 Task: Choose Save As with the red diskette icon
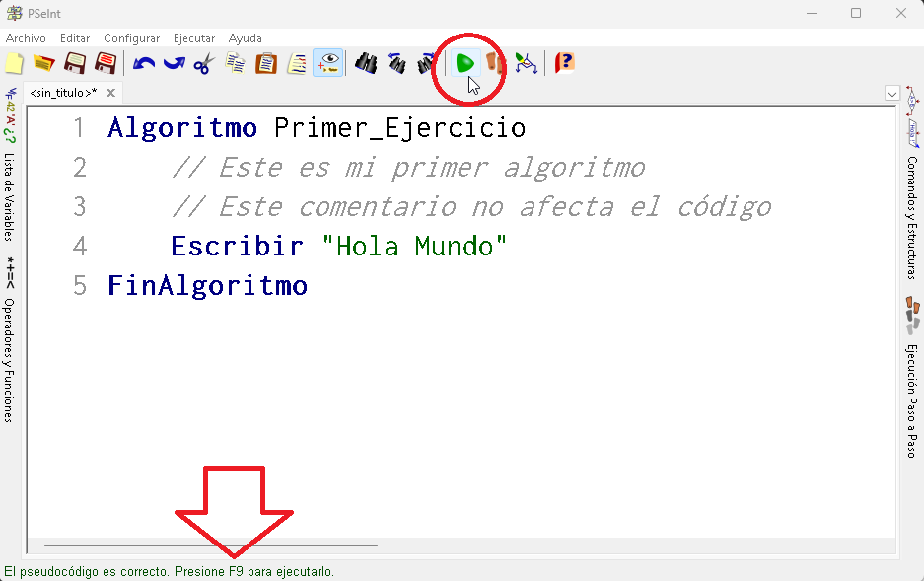pos(106,63)
